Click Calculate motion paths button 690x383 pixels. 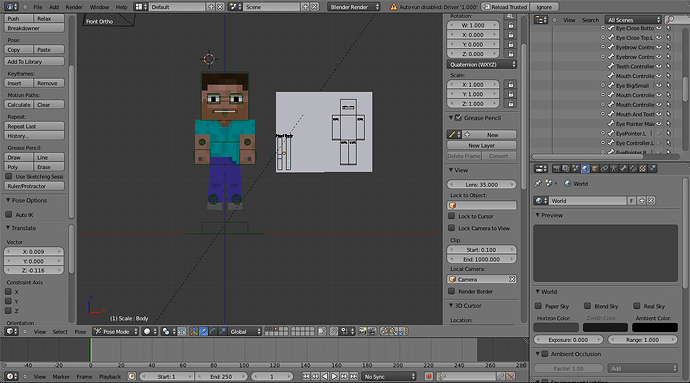pyautogui.click(x=19, y=105)
